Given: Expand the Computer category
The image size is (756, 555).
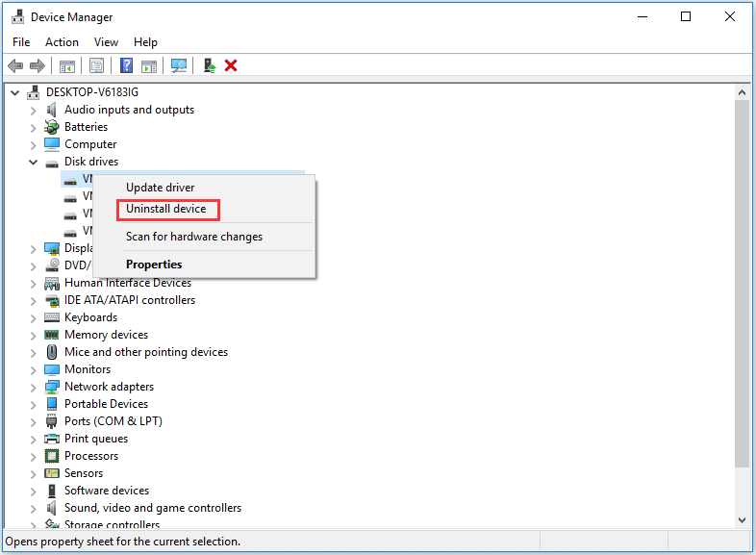Looking at the screenshot, I should coord(33,145).
